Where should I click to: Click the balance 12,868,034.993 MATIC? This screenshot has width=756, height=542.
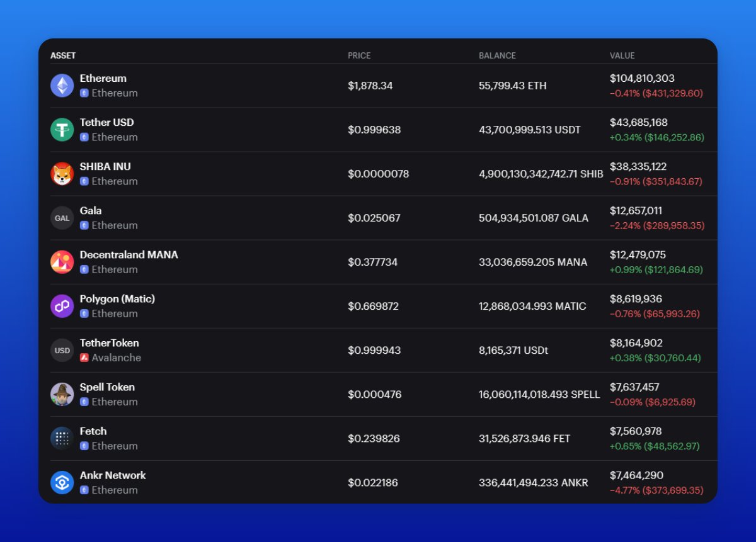pyautogui.click(x=532, y=306)
